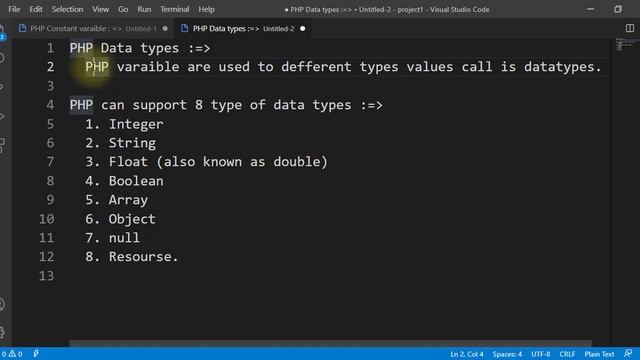This screenshot has width=640, height=360.
Task: Click the '7. null' line
Action: [x=112, y=238]
